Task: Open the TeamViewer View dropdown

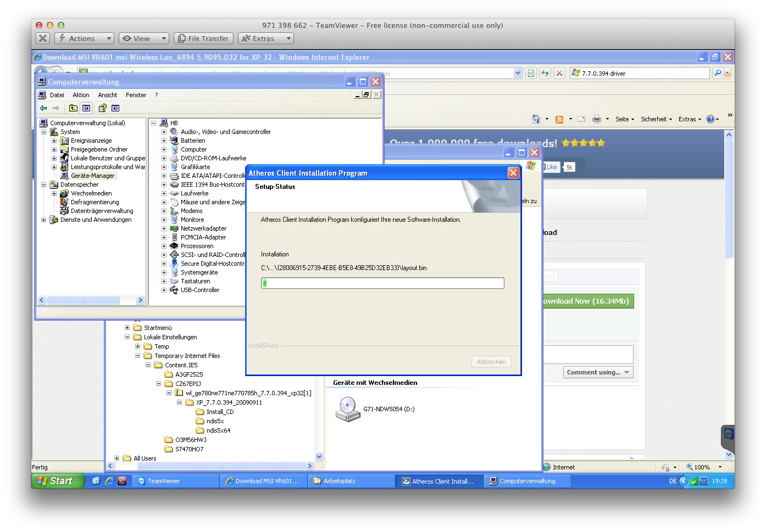Action: click(x=143, y=38)
